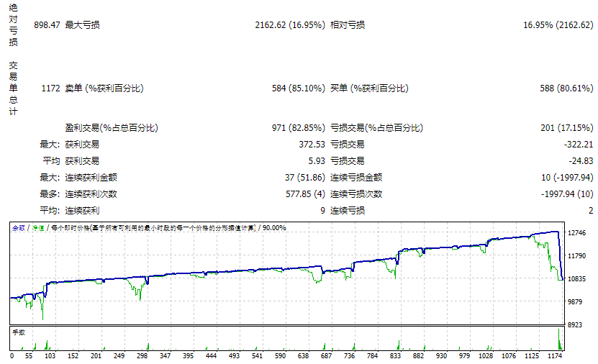Click the 余额 legend label in chart
This screenshot has width=598, height=364.
point(18,228)
